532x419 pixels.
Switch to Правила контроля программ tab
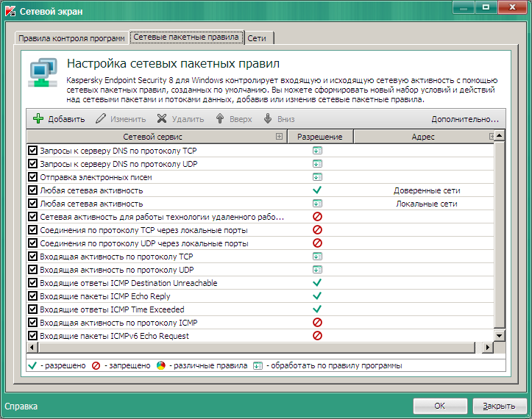[x=71, y=37]
